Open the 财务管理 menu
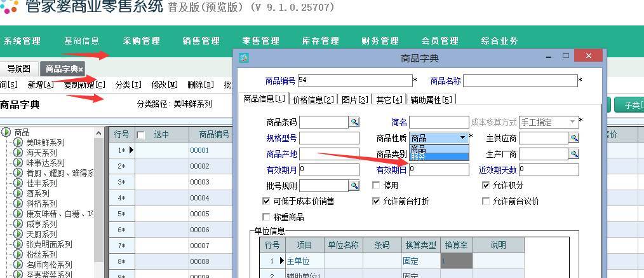Image resolution: width=644 pixels, height=278 pixels. [380, 41]
